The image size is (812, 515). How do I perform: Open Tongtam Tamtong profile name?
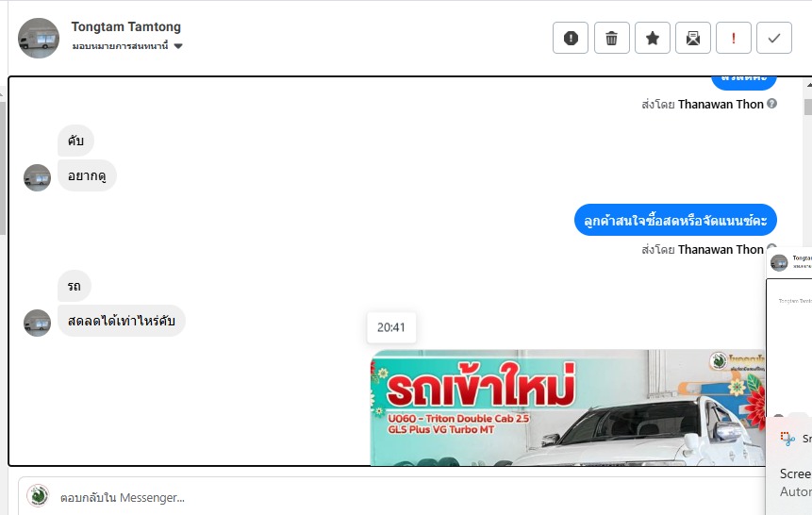pyautogui.click(x=125, y=27)
